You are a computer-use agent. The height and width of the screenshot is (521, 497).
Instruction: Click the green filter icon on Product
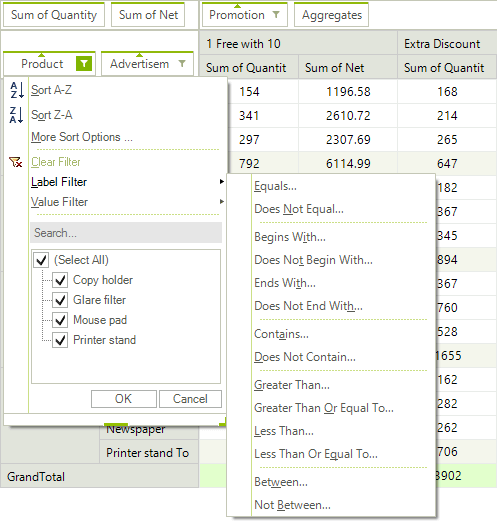point(84,63)
